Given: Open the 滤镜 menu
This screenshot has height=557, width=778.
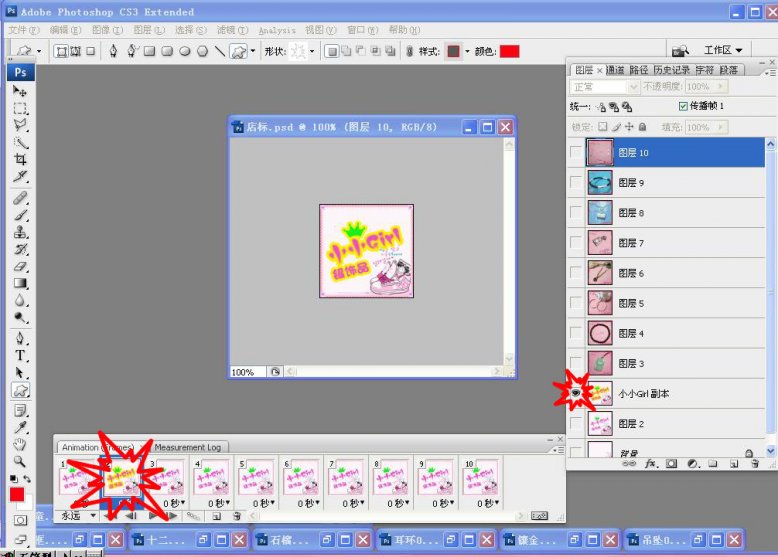Looking at the screenshot, I should (x=232, y=30).
